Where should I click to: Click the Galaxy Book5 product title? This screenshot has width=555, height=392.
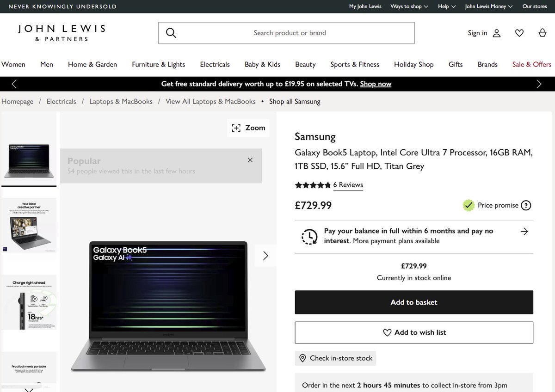point(414,159)
